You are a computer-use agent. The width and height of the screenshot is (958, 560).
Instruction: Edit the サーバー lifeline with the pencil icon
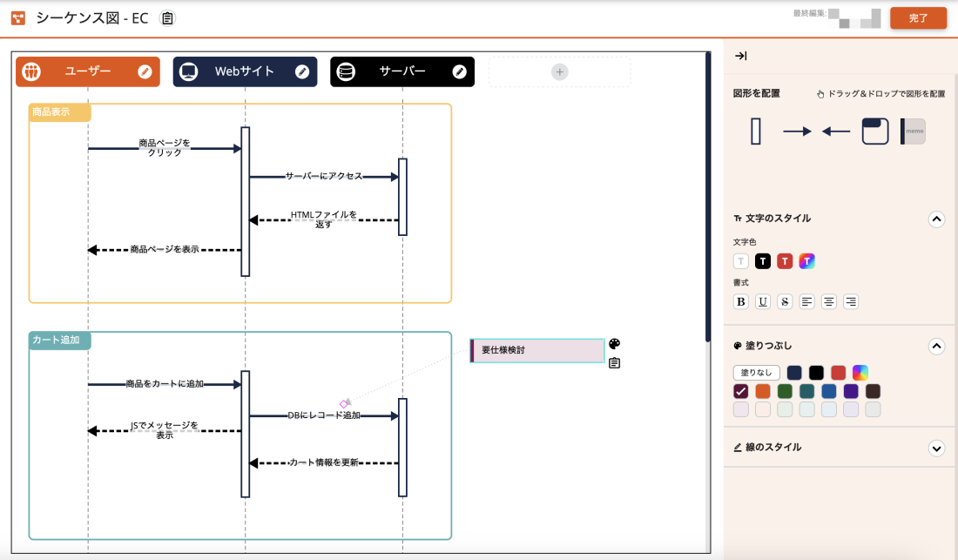coord(460,72)
